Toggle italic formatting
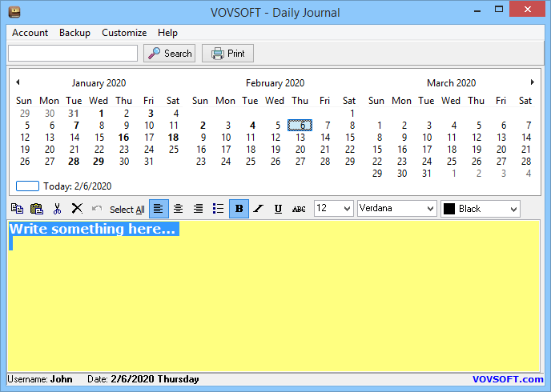The width and height of the screenshot is (551, 392). tap(259, 209)
